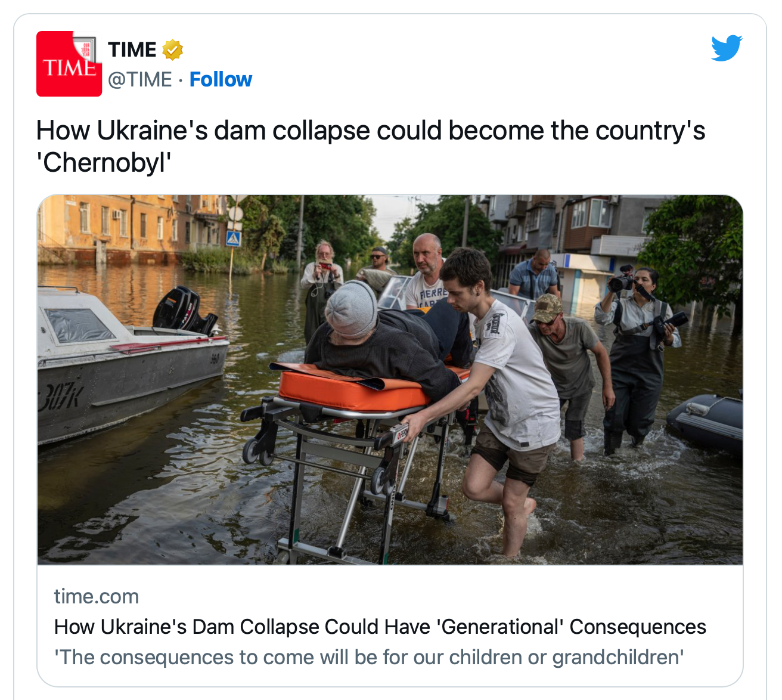Click the time.com domain label
The height and width of the screenshot is (700, 782).
[x=97, y=596]
